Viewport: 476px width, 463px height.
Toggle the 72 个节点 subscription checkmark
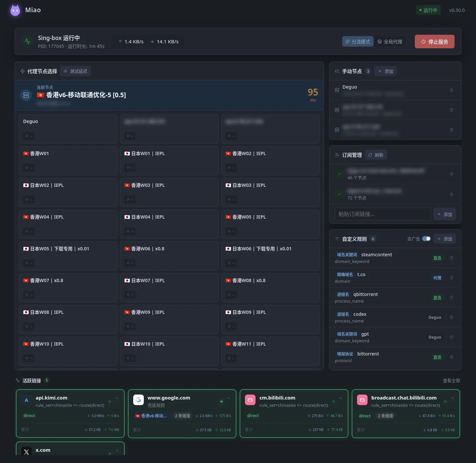pos(339,194)
